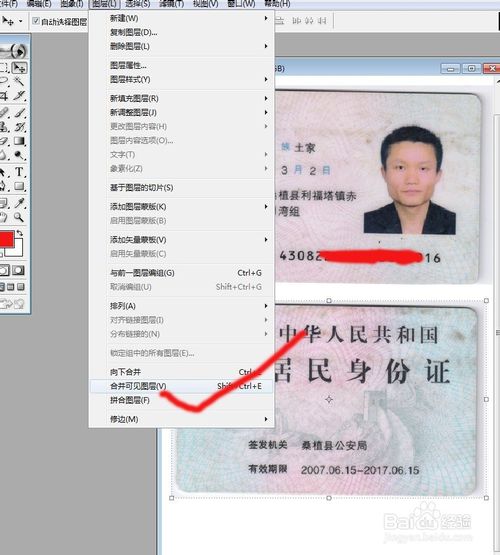Expand the 添加矢量蒙版(V) submenu arrow

[x=266, y=240]
